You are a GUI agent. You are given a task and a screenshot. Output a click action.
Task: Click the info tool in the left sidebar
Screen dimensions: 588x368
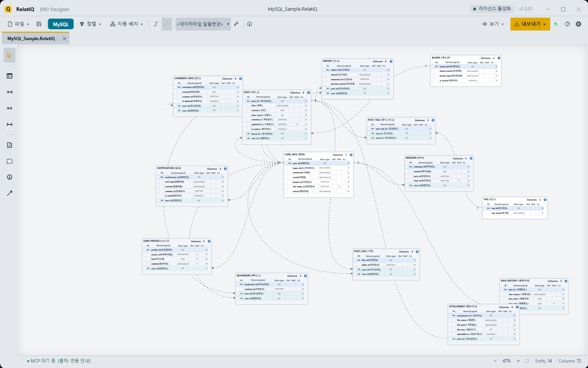[x=10, y=177]
